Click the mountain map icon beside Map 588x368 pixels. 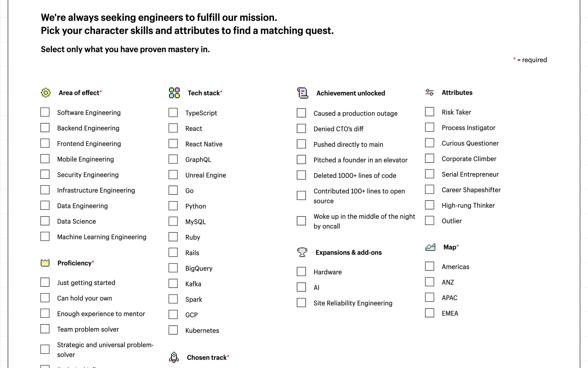430,247
